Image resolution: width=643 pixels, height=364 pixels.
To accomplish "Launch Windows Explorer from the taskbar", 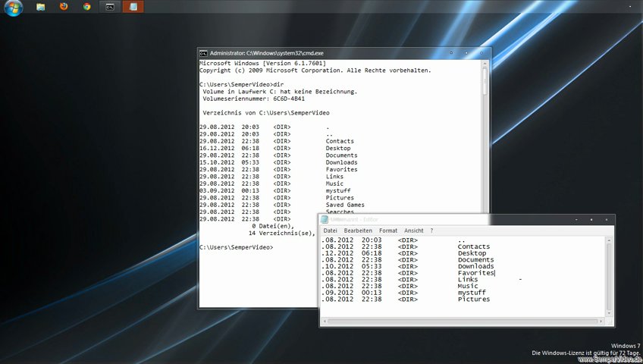I will [40, 7].
